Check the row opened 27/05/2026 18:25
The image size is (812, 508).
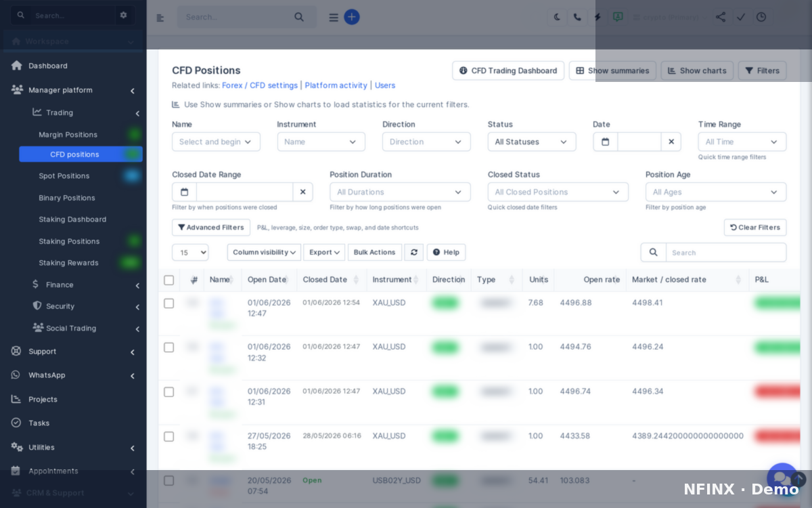click(x=168, y=436)
